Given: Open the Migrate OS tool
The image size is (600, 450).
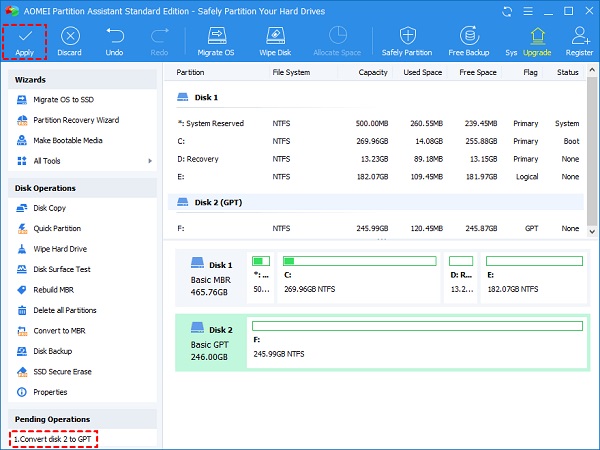Looking at the screenshot, I should (216, 42).
